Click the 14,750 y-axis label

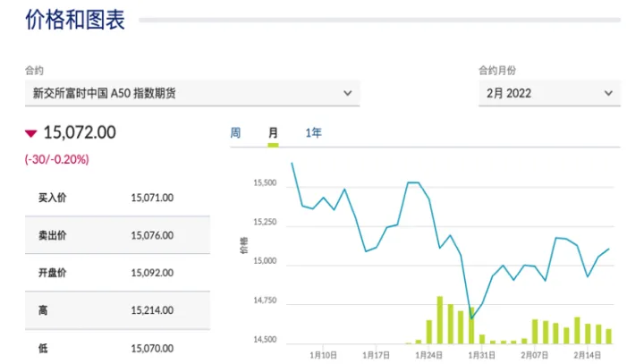(265, 301)
